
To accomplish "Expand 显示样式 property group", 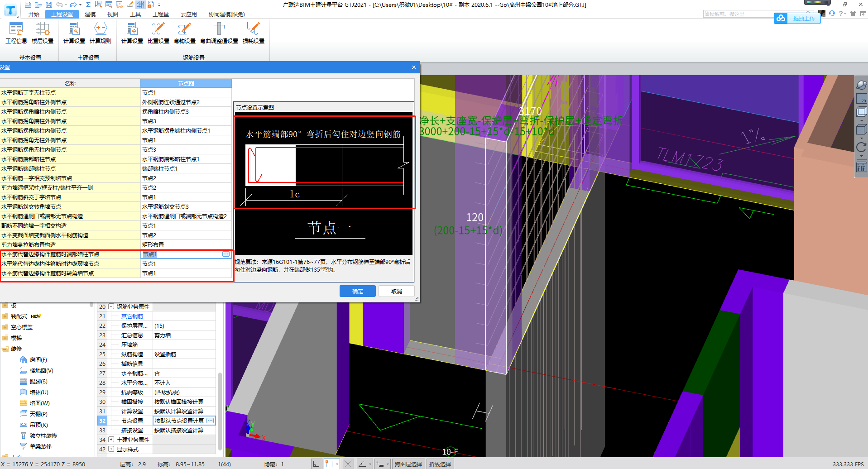I will click(x=111, y=449).
